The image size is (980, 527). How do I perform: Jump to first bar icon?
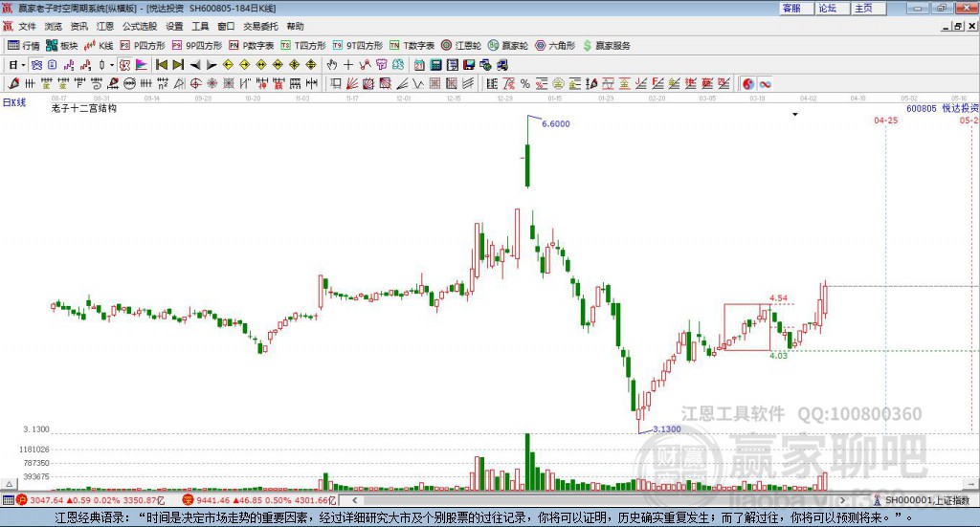point(161,65)
